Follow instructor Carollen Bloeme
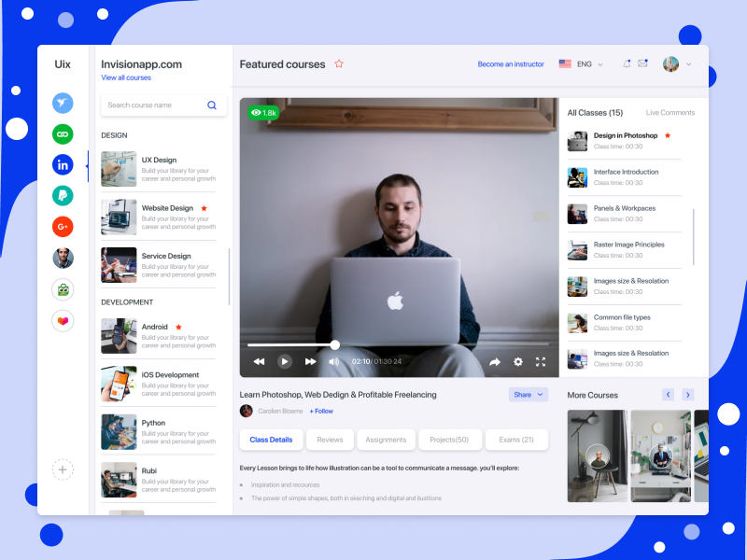This screenshot has width=747, height=560. [321, 411]
